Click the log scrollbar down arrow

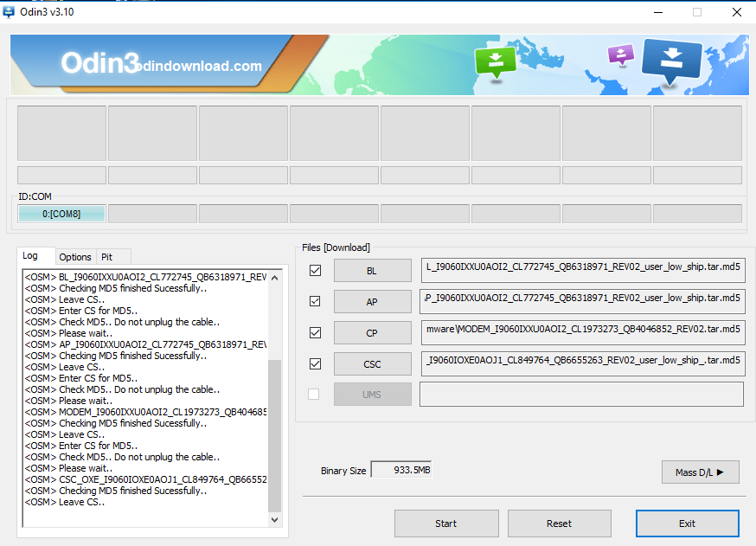point(275,519)
